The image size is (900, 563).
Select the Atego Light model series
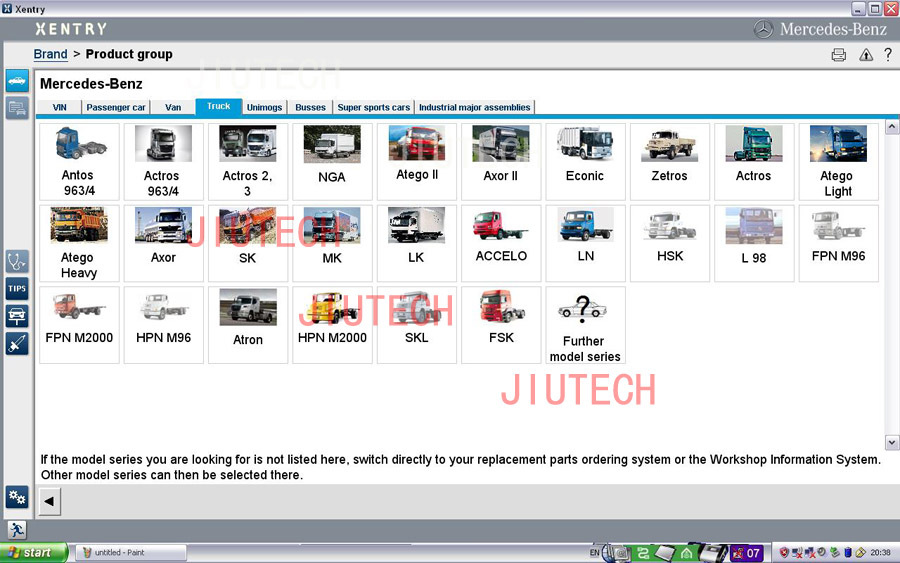coord(839,162)
